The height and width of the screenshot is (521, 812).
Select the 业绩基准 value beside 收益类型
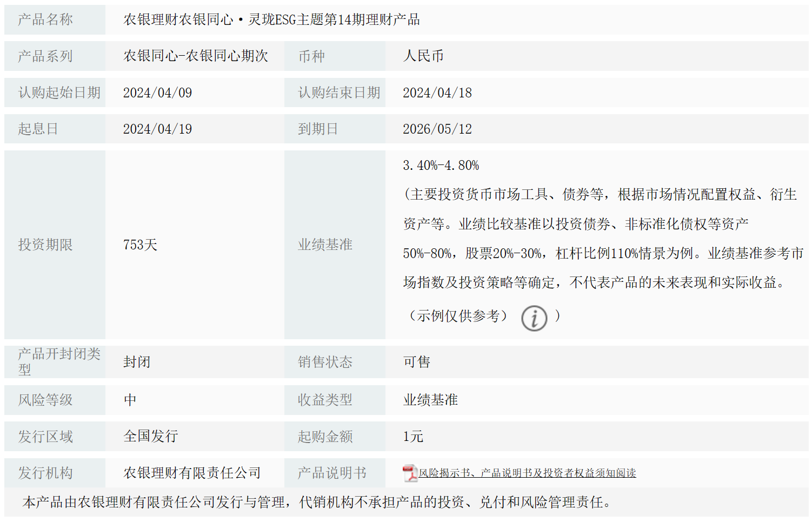pyautogui.click(x=430, y=400)
